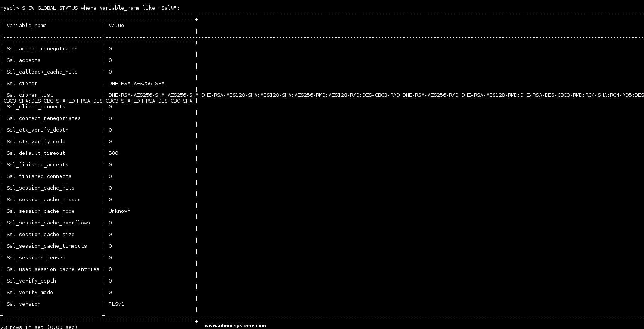The image size is (644, 329).
Task: Select the 0 value of Ssl_accepts
Action: (110, 60)
